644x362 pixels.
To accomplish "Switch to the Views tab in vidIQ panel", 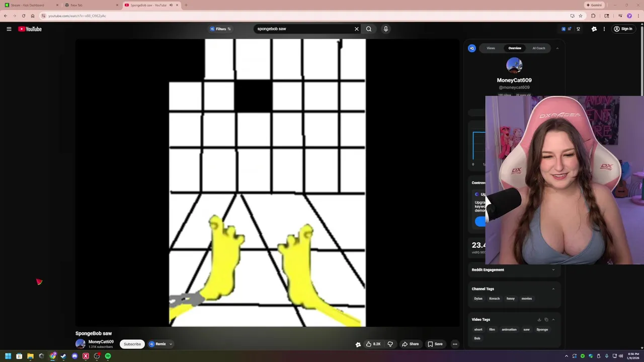I will click(x=491, y=48).
